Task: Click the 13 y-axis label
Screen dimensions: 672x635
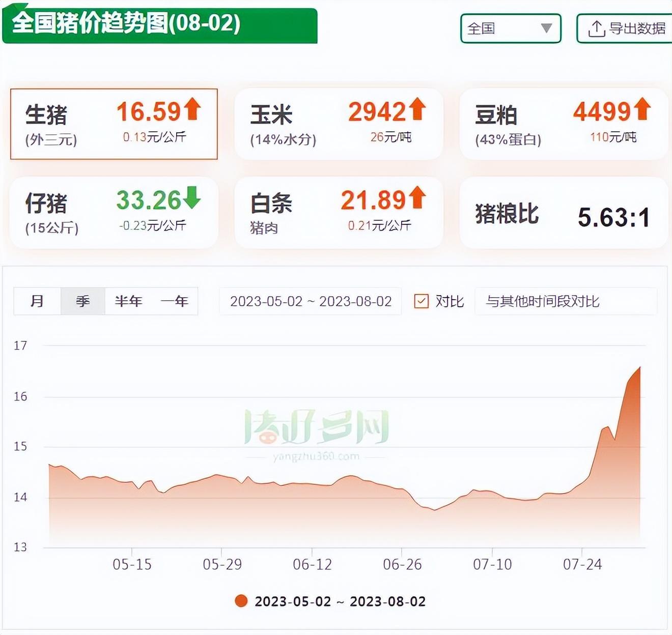Action: [x=20, y=547]
